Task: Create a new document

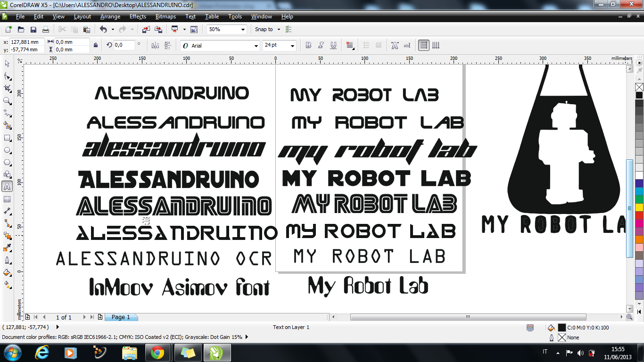Action: (x=8, y=29)
